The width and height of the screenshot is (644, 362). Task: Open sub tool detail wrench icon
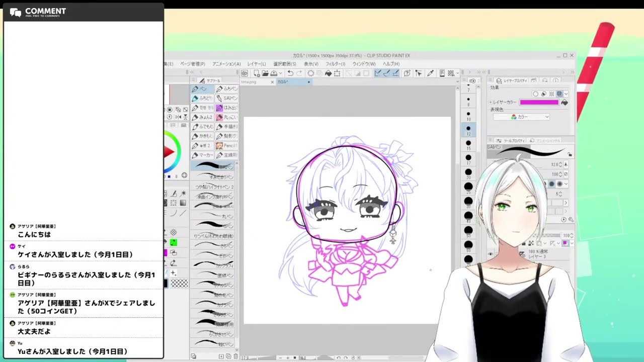click(x=571, y=220)
